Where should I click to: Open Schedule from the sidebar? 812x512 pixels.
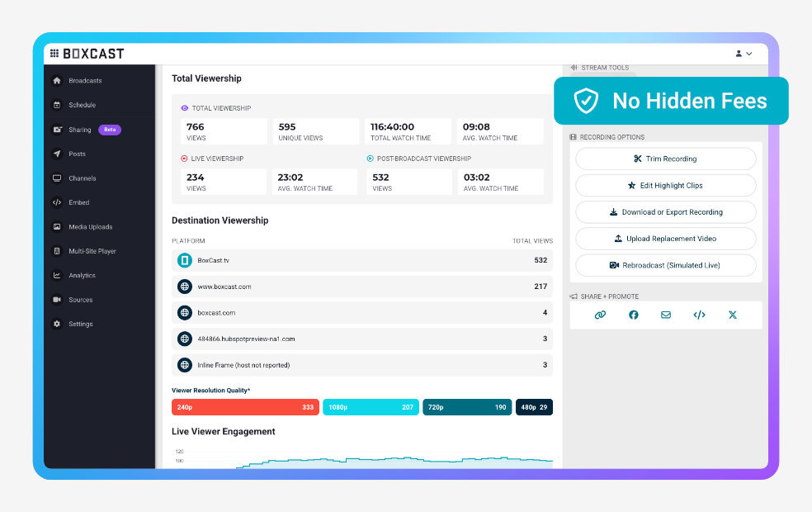[x=82, y=105]
